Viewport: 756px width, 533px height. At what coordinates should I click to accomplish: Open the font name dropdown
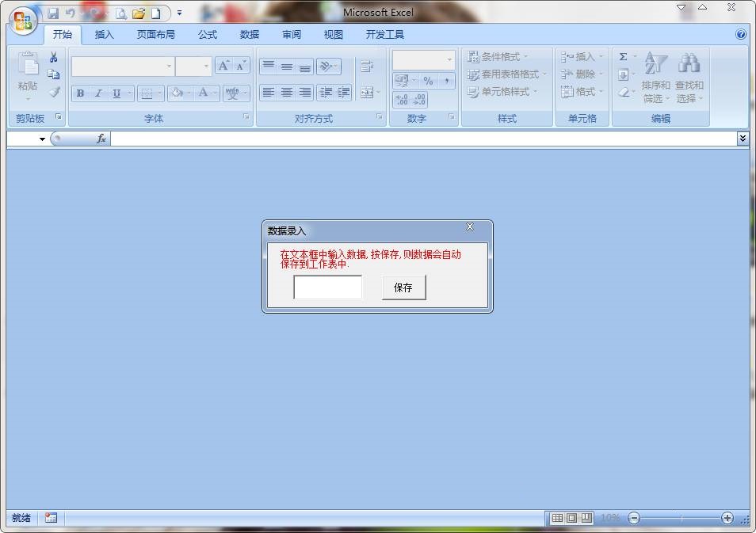pyautogui.click(x=169, y=67)
